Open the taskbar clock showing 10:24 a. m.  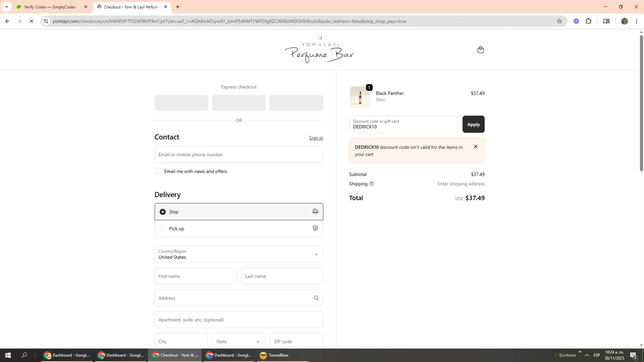614,355
